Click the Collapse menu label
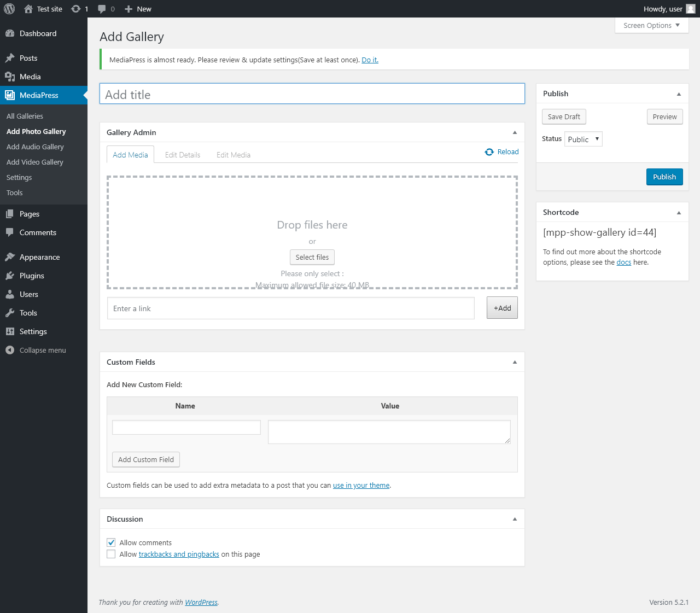Viewport: 700px width, 613px height. pos(43,350)
